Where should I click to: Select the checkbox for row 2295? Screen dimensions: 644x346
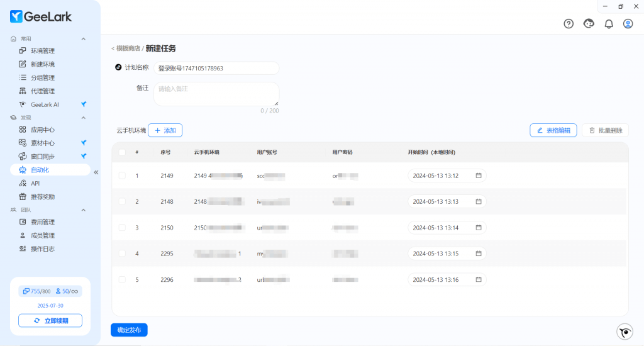tap(122, 254)
